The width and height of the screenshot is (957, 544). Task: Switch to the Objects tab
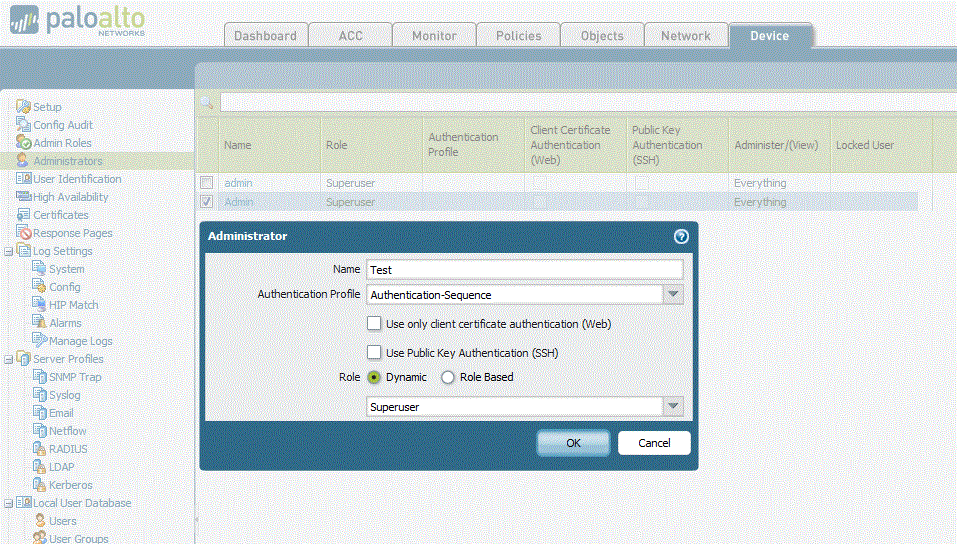coord(602,35)
